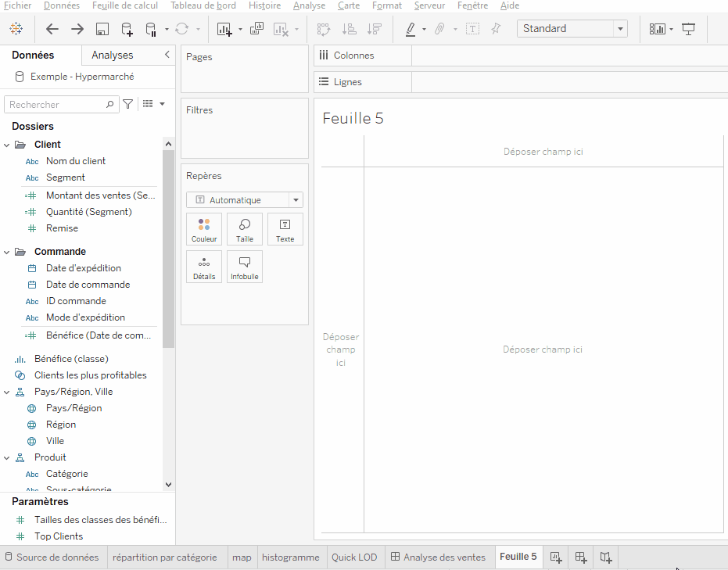The width and height of the screenshot is (728, 570).
Task: Click the show mark labels icon
Action: coord(472,29)
